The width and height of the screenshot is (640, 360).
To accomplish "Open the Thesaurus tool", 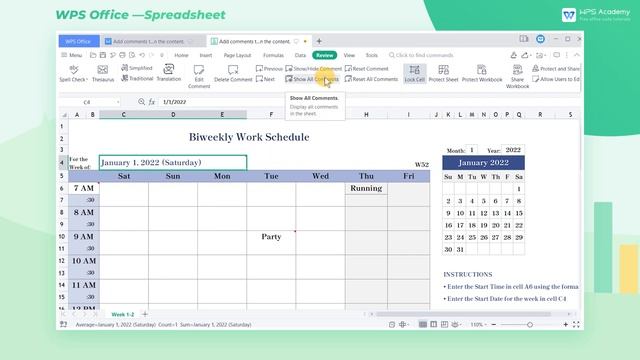I will click(x=103, y=73).
